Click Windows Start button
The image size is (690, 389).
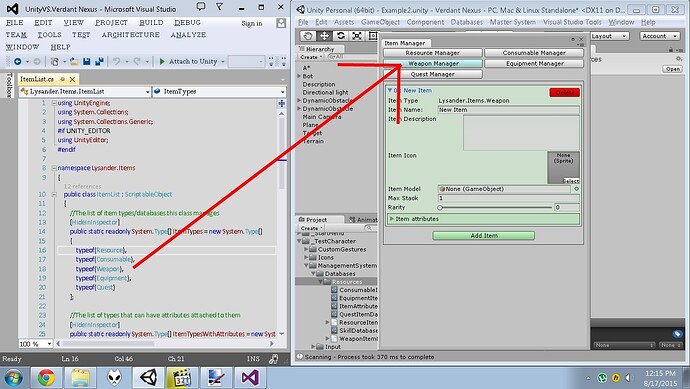[x=13, y=378]
